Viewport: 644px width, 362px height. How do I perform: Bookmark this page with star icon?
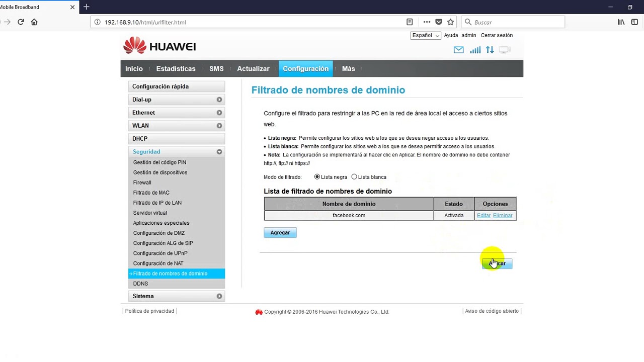click(x=450, y=22)
